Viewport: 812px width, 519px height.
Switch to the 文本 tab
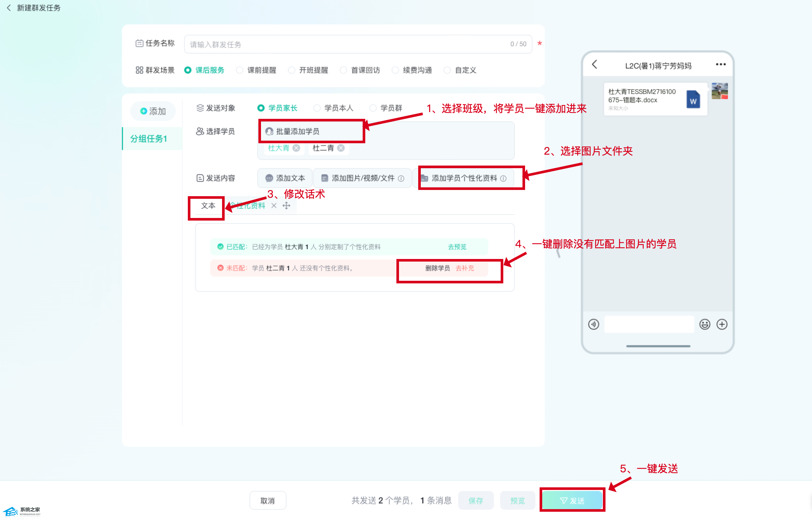pos(208,206)
